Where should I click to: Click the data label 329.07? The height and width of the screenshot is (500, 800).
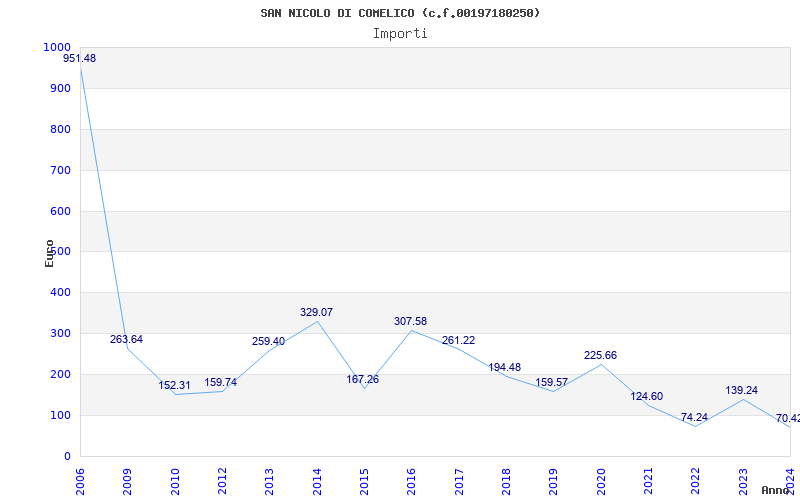316,312
